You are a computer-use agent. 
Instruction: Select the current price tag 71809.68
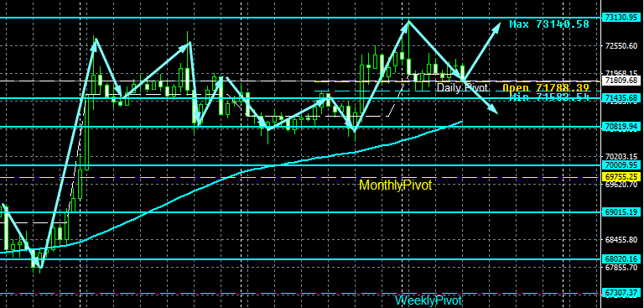point(621,81)
